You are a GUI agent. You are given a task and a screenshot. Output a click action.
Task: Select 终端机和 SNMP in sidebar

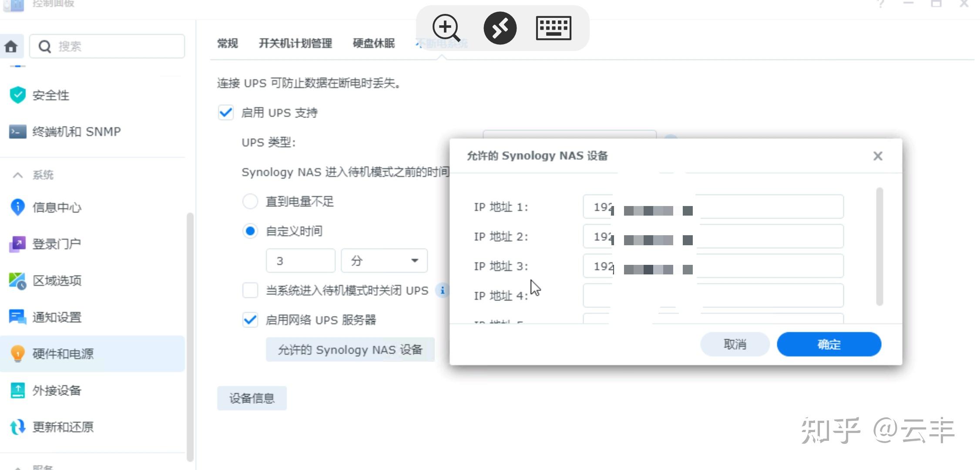pos(76,132)
